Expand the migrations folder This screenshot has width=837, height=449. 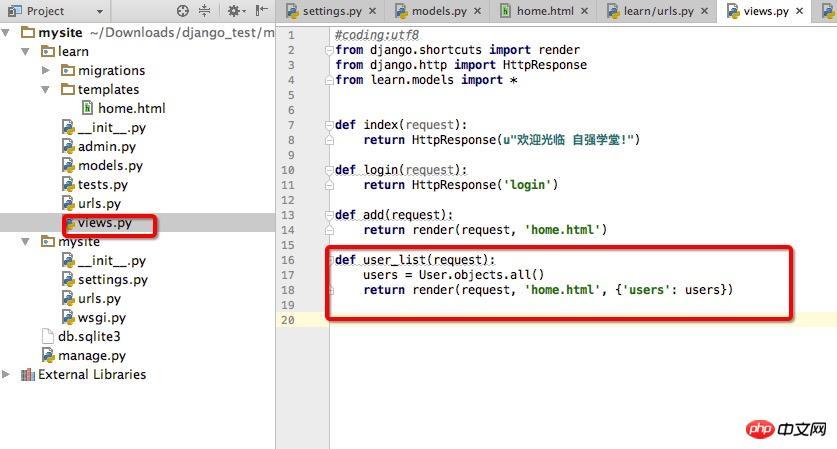pos(45,70)
